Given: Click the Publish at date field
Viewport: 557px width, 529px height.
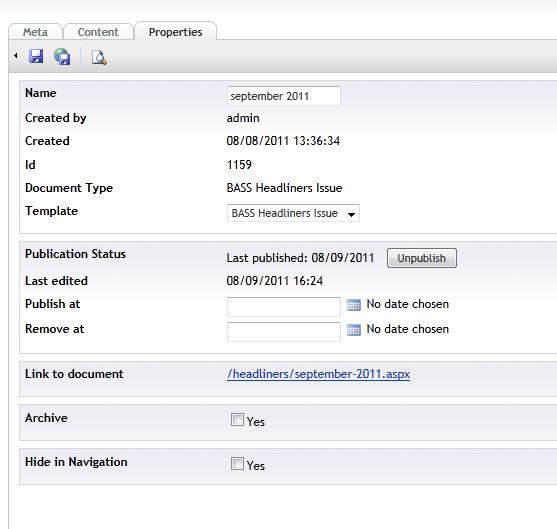Looking at the screenshot, I should [x=284, y=307].
